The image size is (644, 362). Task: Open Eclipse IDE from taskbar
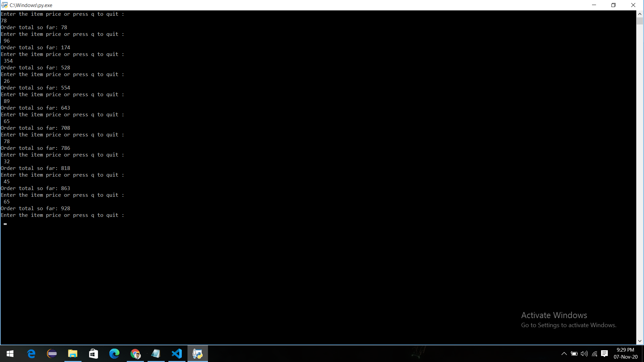click(x=52, y=354)
